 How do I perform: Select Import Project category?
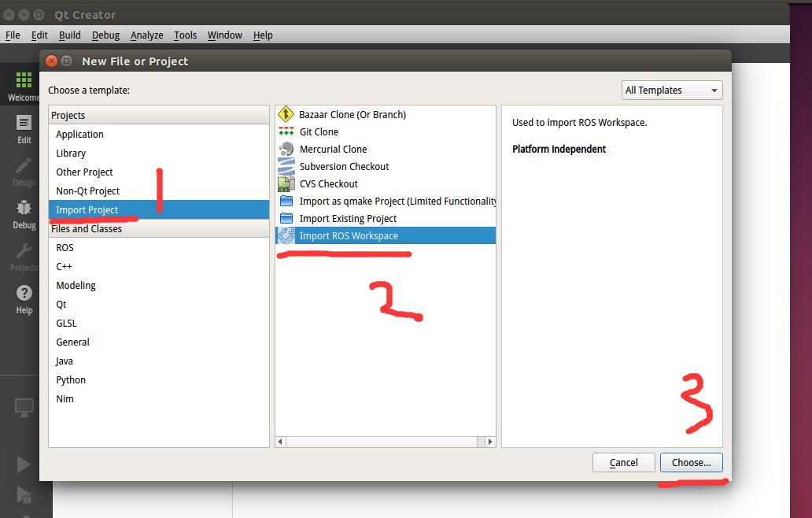tap(159, 209)
